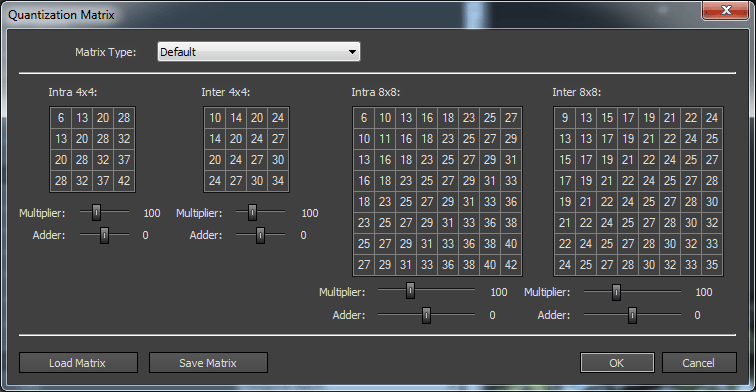Click Intra 8x8 Adder value 0

point(492,315)
